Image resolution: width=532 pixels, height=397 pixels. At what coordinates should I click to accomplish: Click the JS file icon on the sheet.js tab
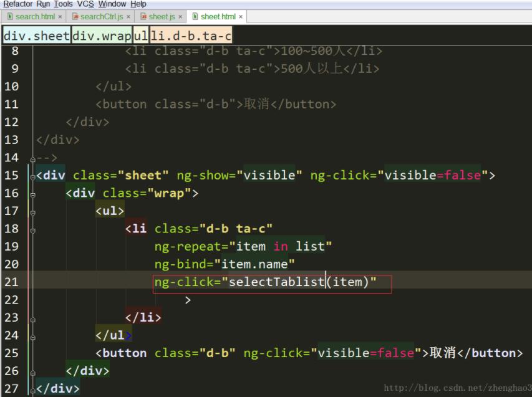[145, 17]
